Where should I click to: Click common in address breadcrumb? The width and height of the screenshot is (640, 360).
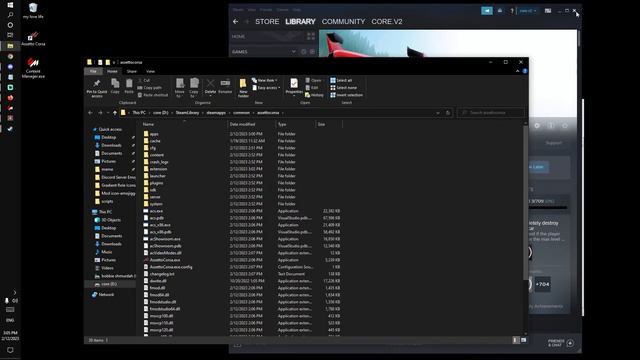click(x=241, y=113)
